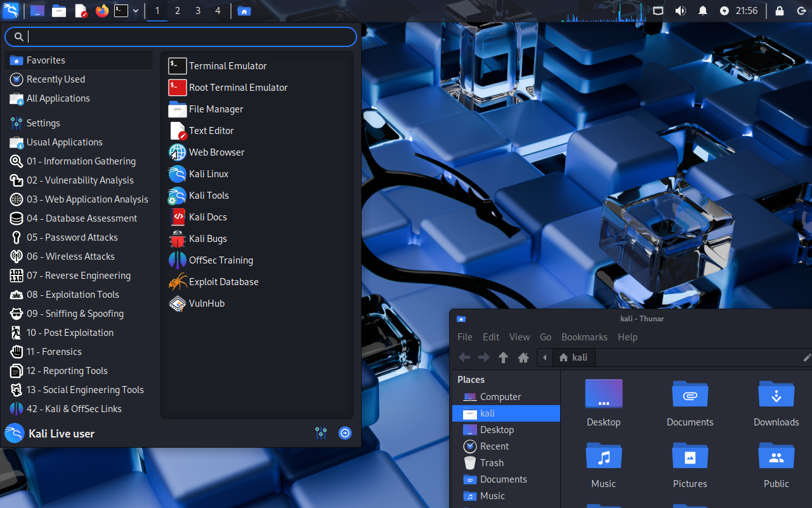Image resolution: width=812 pixels, height=508 pixels.
Task: Switch to workspace 3
Action: [198, 11]
